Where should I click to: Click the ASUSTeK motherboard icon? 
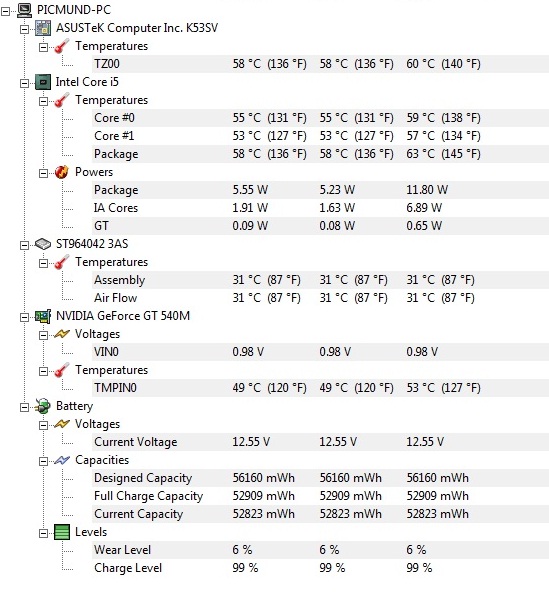coord(43,28)
